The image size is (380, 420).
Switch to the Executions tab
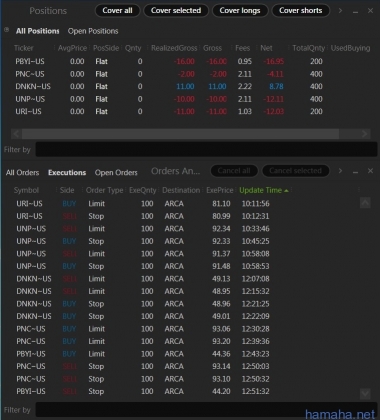pyautogui.click(x=67, y=173)
